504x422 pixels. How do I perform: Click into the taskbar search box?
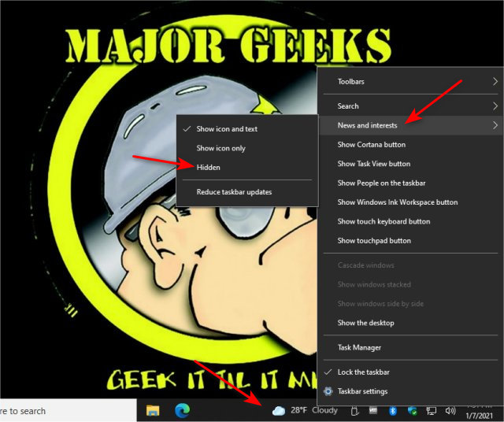(x=69, y=410)
